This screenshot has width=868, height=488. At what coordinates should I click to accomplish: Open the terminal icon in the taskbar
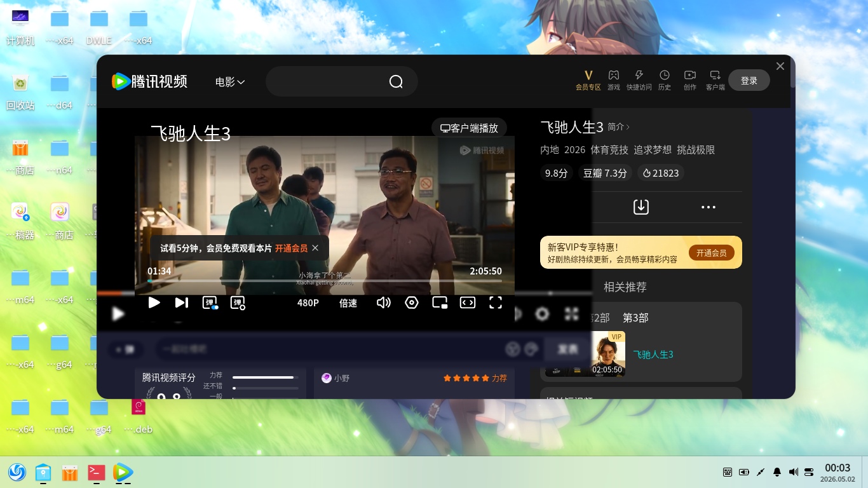[96, 472]
